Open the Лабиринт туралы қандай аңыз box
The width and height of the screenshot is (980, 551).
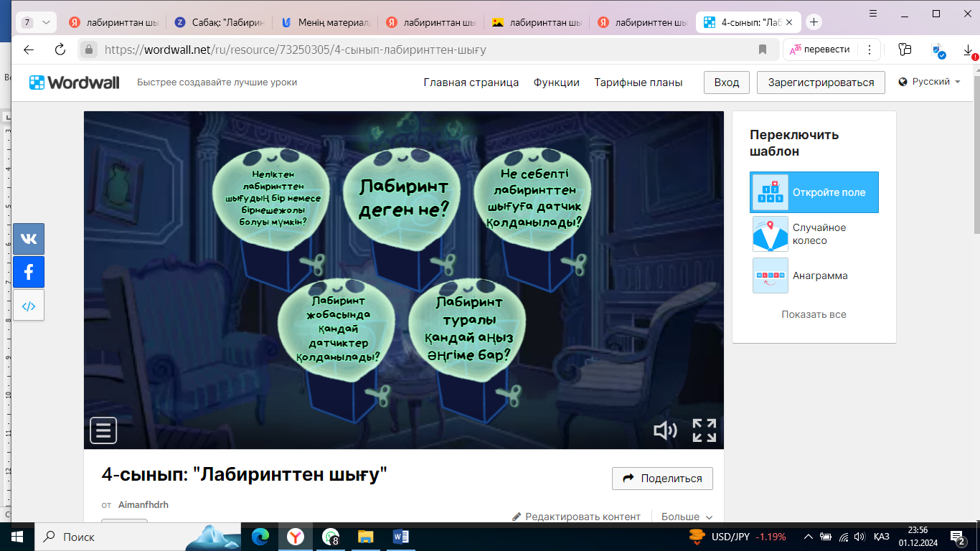tap(467, 329)
